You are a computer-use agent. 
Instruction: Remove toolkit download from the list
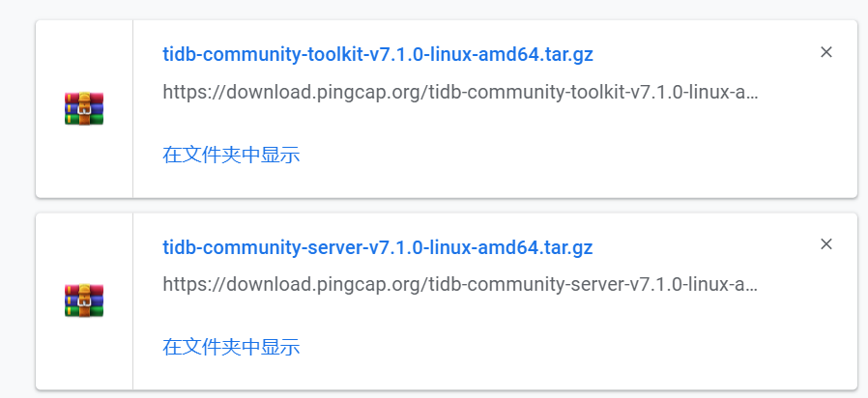826,52
